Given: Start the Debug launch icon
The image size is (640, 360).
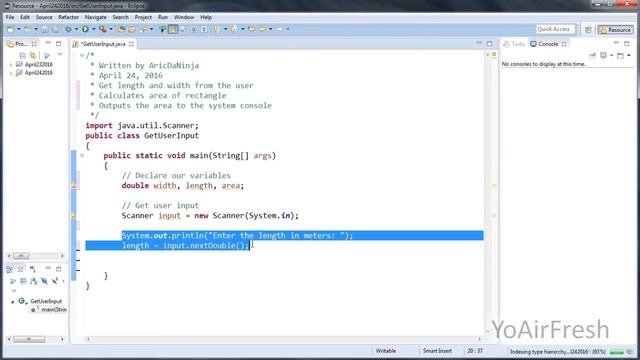Looking at the screenshot, I should click(68, 29).
